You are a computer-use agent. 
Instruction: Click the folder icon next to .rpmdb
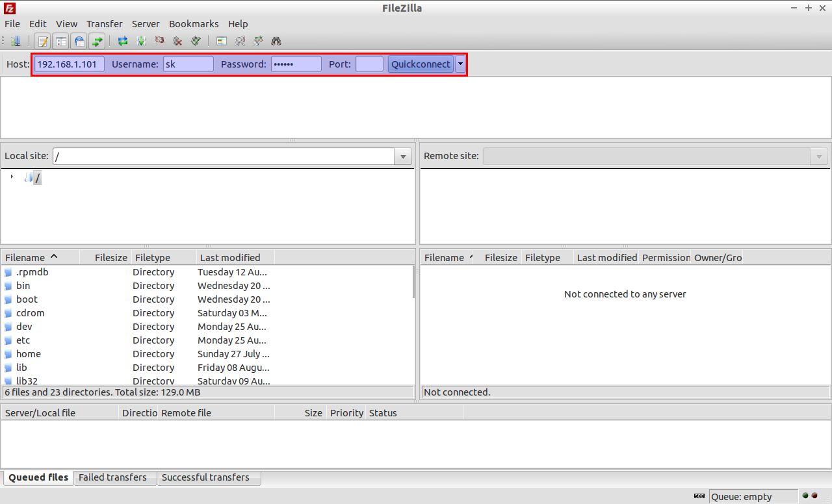pyautogui.click(x=8, y=273)
